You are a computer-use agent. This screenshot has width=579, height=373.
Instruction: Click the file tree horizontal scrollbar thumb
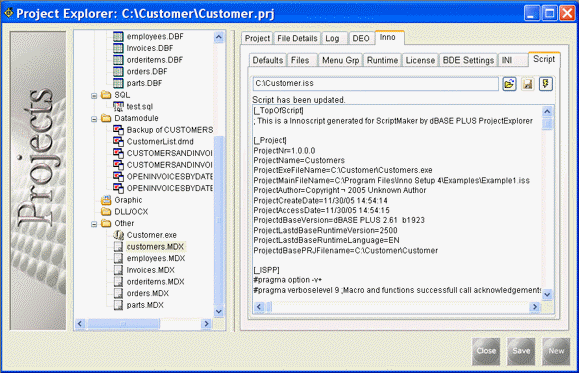click(x=123, y=324)
